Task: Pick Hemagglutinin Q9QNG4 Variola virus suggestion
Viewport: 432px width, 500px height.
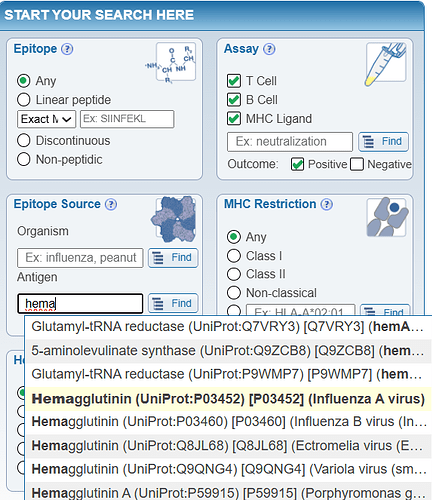Action: [x=228, y=470]
